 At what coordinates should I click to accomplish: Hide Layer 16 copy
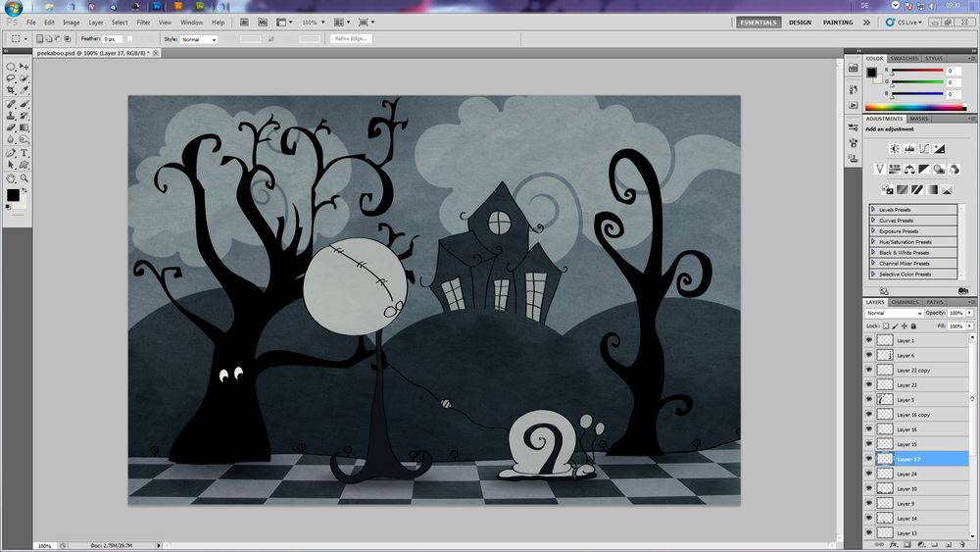868,415
